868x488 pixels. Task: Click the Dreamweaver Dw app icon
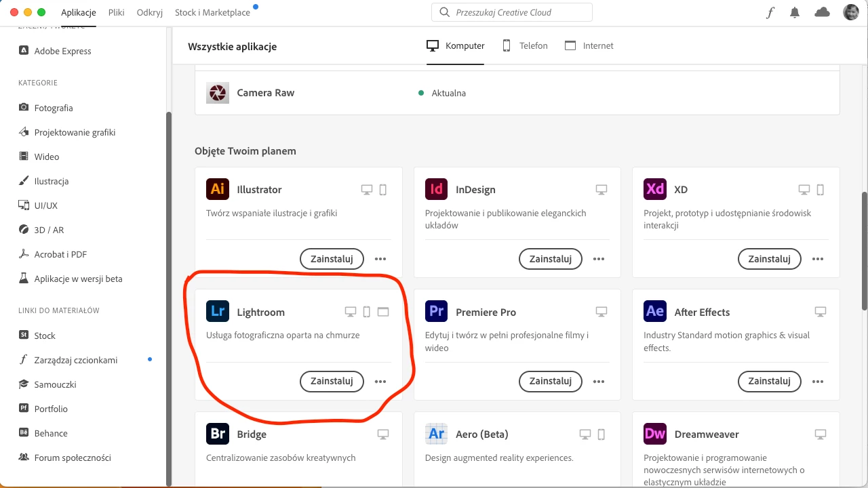[x=655, y=434]
